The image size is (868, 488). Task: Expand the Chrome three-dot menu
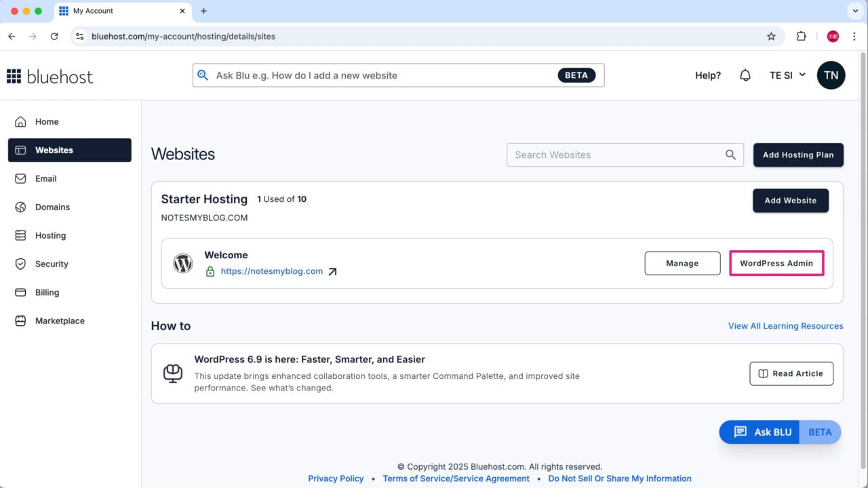coord(854,36)
